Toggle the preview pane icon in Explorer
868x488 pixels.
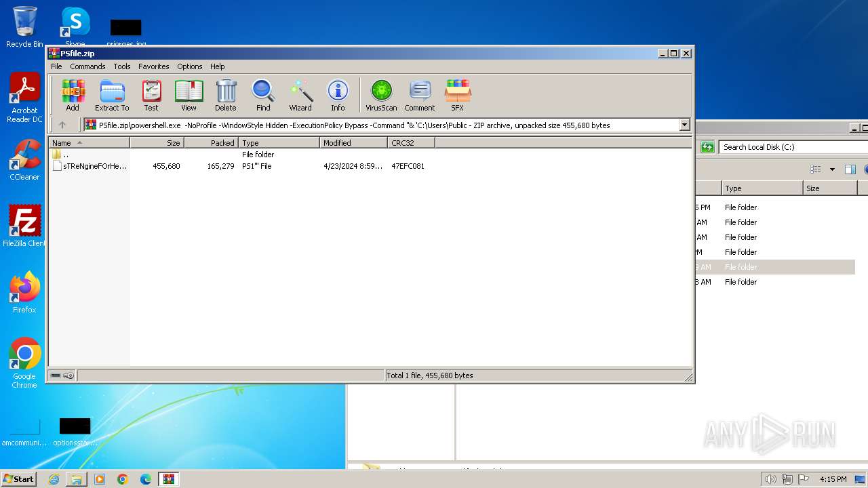(x=850, y=169)
